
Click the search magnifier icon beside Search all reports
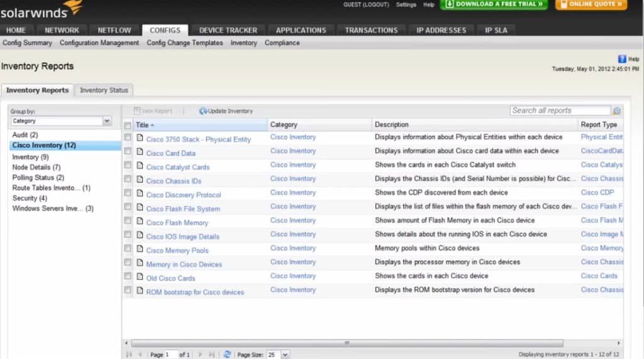616,111
